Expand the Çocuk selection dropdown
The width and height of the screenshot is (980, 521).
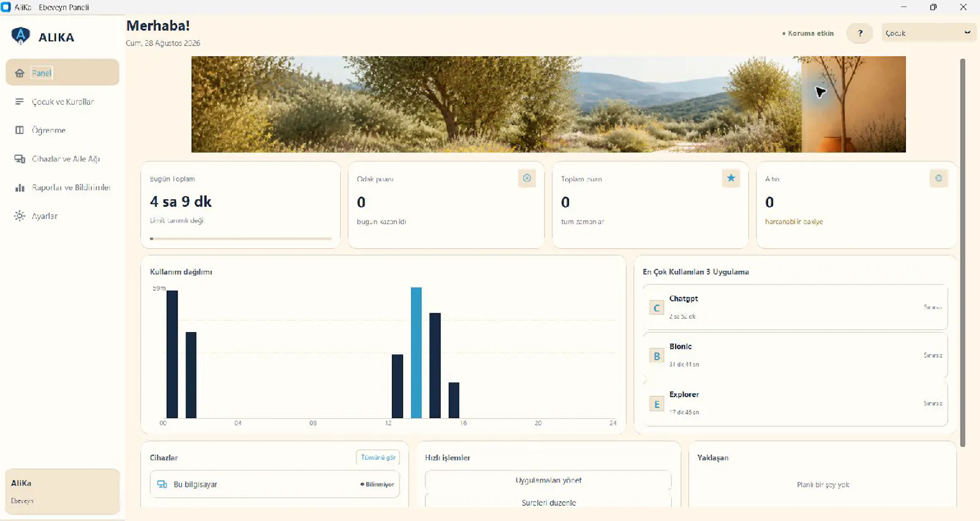coord(929,33)
